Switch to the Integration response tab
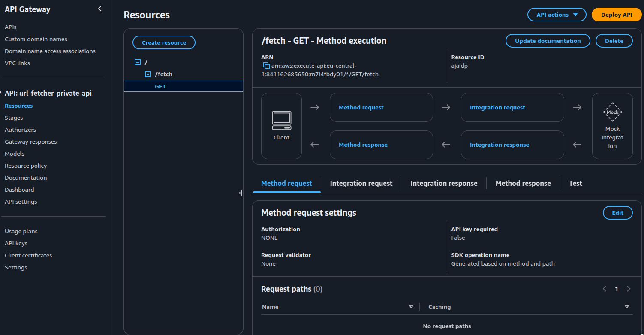The width and height of the screenshot is (644, 335). pyautogui.click(x=444, y=183)
